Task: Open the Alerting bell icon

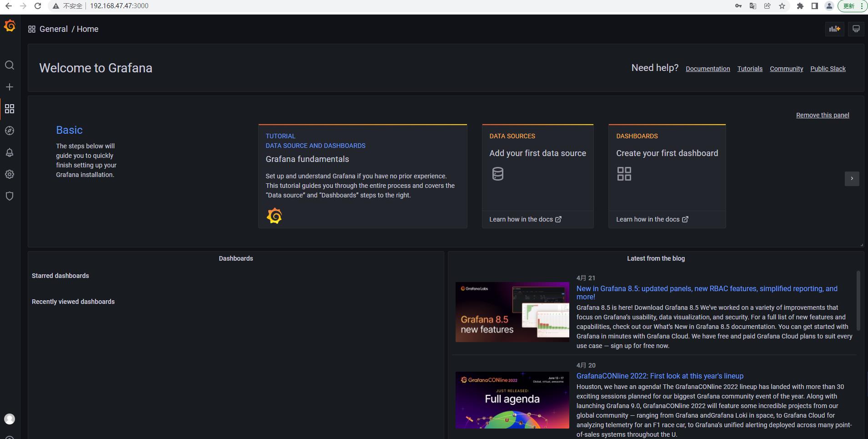Action: point(10,152)
